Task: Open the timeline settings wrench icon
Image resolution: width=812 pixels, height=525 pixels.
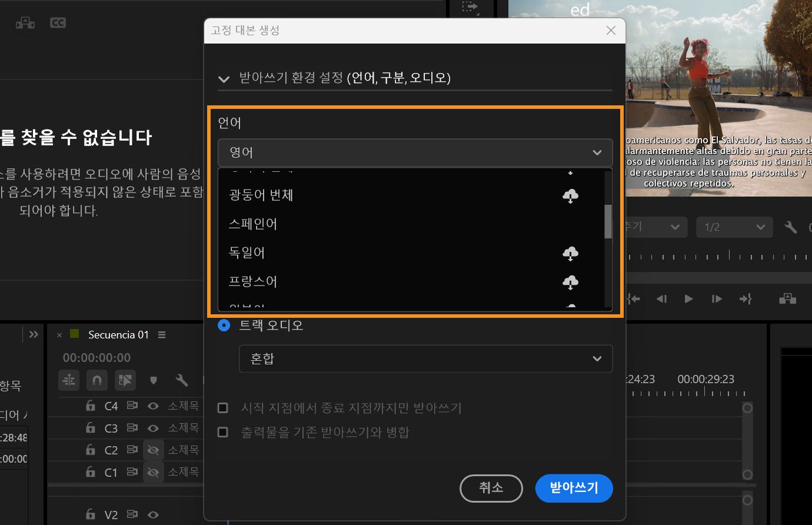Action: tap(182, 380)
